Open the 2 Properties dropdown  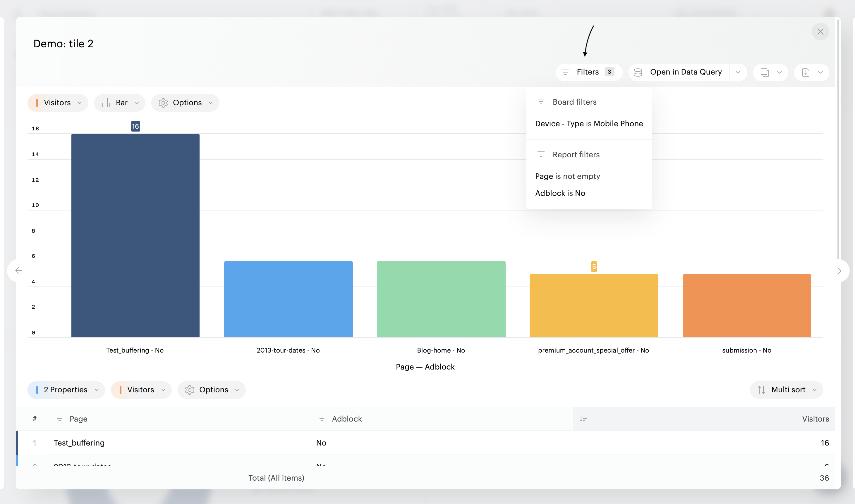[x=66, y=390]
